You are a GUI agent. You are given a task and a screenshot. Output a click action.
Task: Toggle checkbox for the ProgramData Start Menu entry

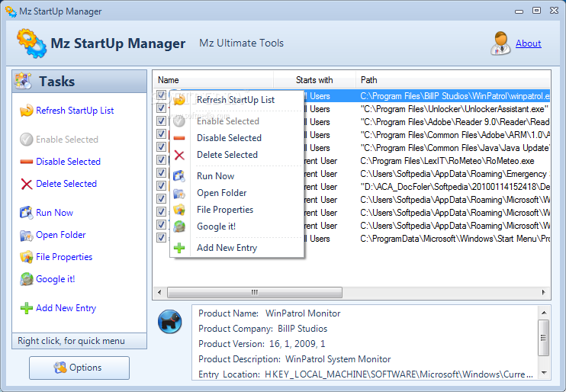pos(161,238)
